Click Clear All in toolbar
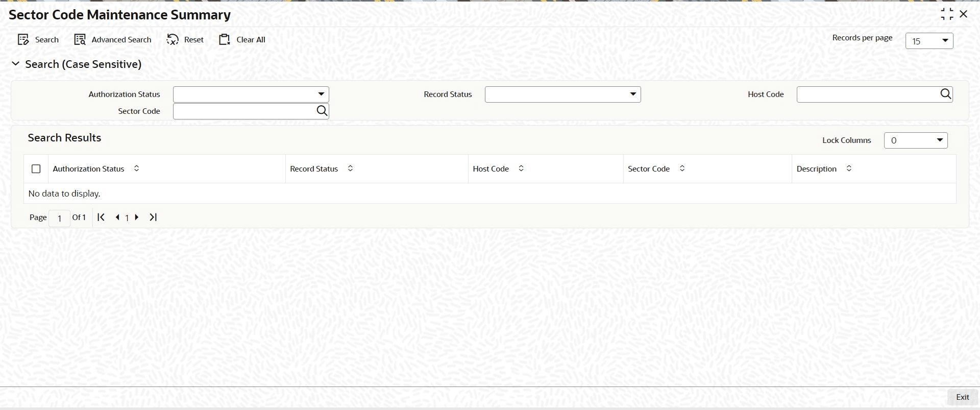Screen dimensions: 980x410 (242, 40)
